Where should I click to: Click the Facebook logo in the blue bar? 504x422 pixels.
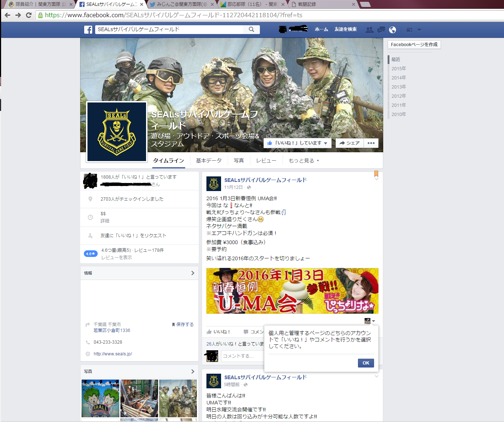click(88, 30)
